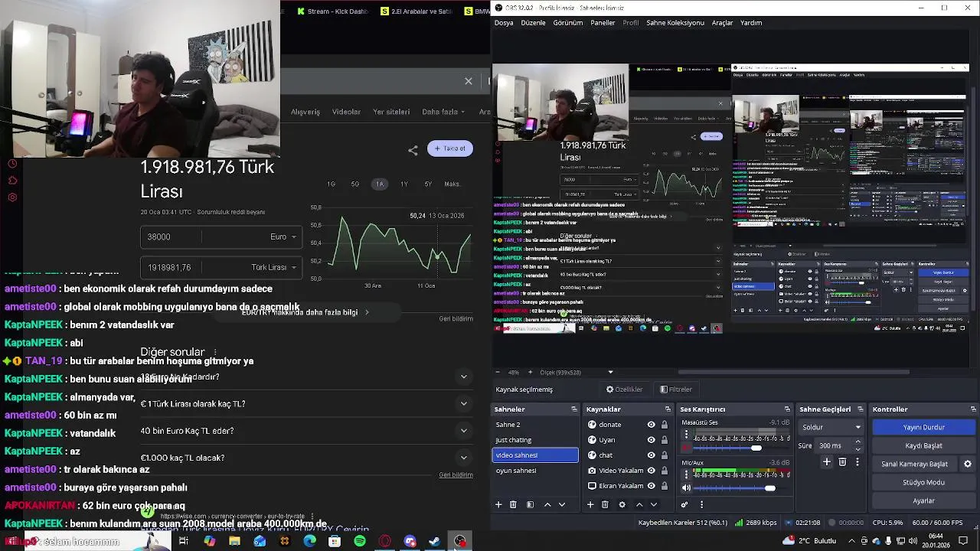Unlock the donate source with its lock icon
Image resolution: width=980 pixels, height=551 pixels.
pos(665,425)
